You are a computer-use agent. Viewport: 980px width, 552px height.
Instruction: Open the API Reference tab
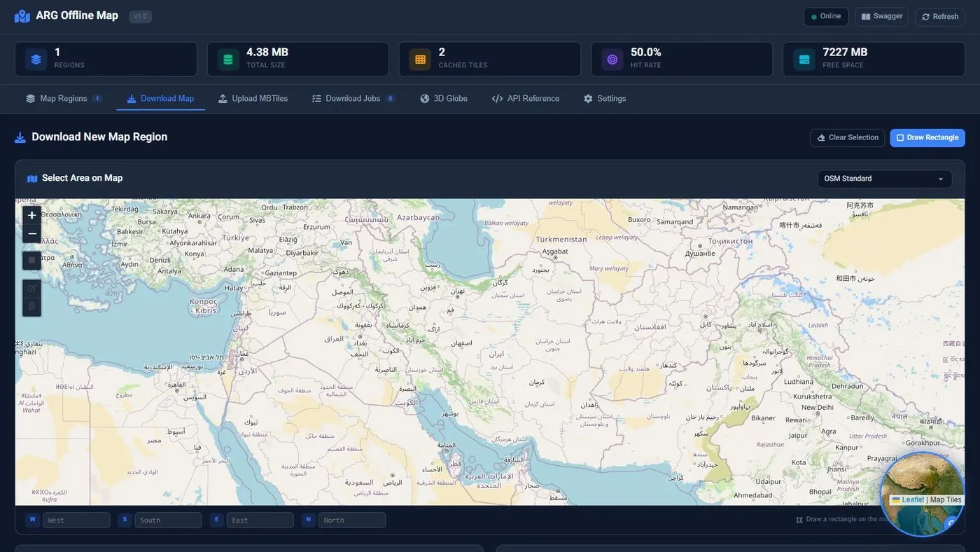pyautogui.click(x=526, y=99)
